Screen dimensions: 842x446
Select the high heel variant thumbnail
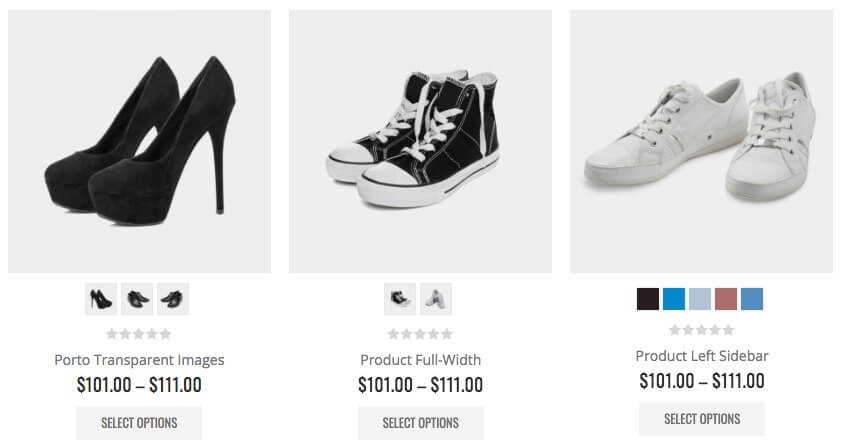click(x=101, y=299)
